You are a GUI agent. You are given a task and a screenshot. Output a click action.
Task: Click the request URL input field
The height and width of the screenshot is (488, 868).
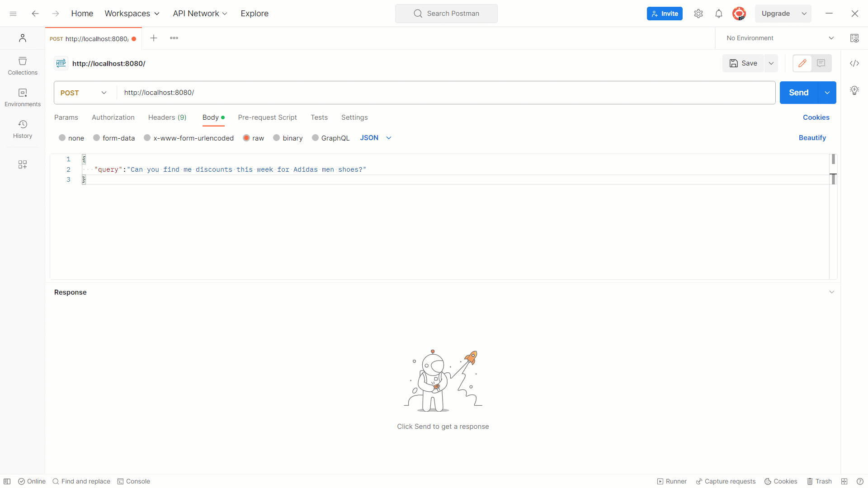(x=316, y=93)
